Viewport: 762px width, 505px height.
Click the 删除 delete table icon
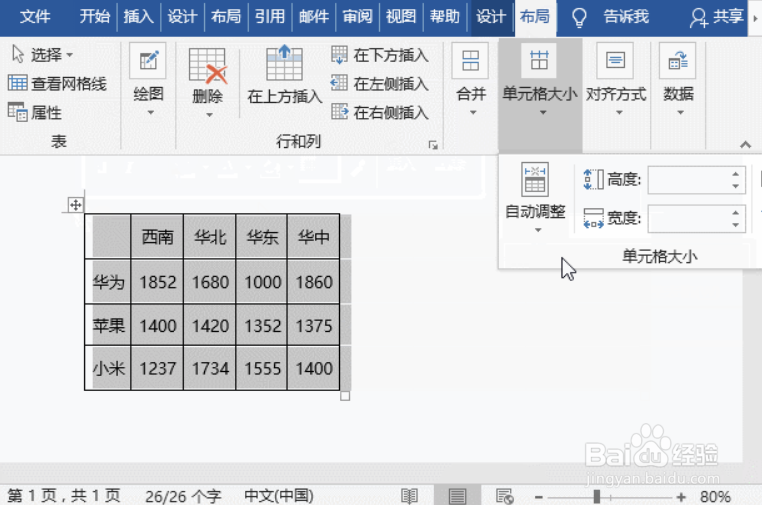coord(208,65)
